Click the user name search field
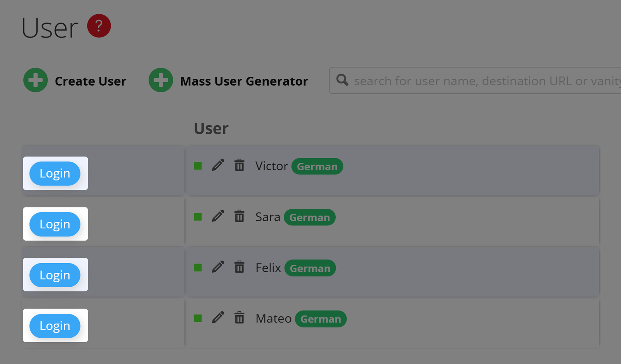Screen dimensions: 621x364 coord(485,81)
